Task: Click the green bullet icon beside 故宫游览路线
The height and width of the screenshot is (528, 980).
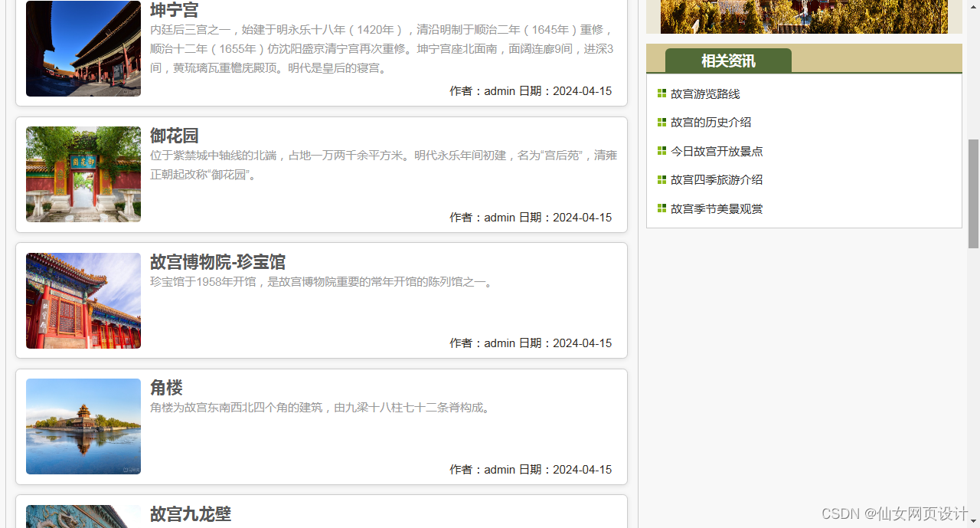Action: coord(661,93)
